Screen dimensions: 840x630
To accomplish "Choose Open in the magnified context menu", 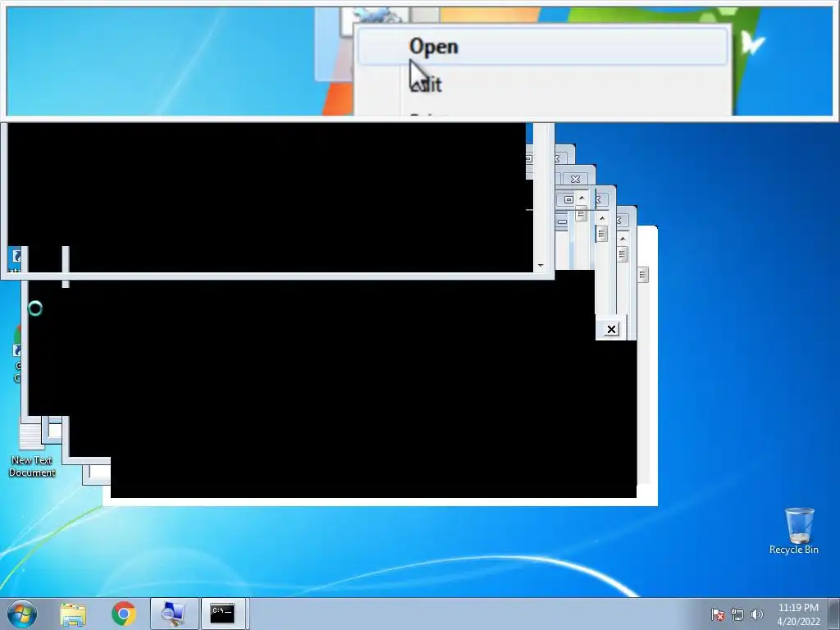I will tap(542, 47).
